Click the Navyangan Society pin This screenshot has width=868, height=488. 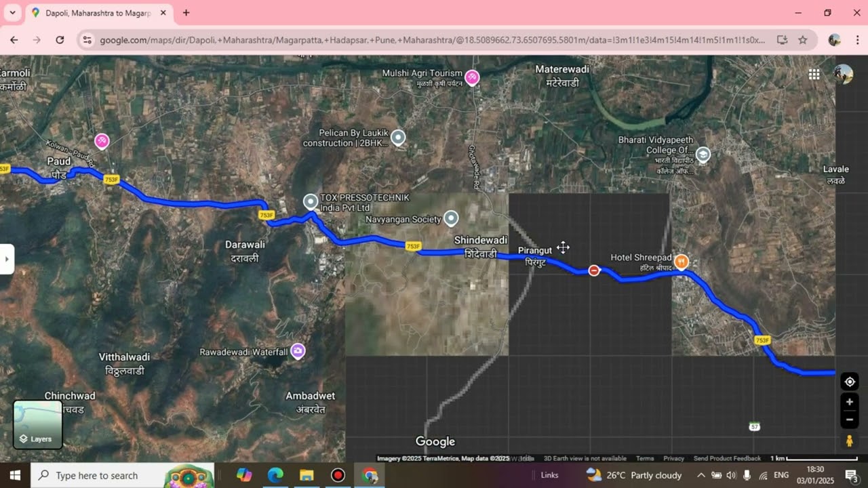[451, 218]
